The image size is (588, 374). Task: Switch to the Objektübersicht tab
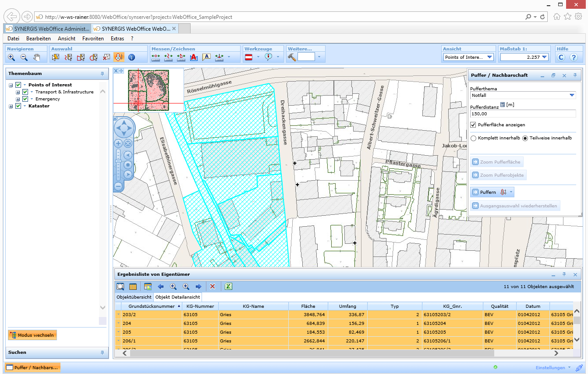(134, 297)
